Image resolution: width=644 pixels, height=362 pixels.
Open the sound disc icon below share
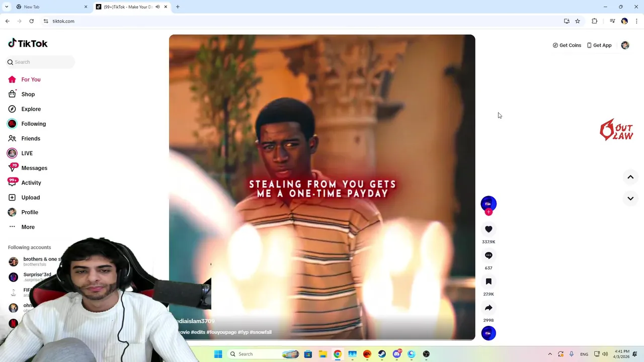[489, 333]
